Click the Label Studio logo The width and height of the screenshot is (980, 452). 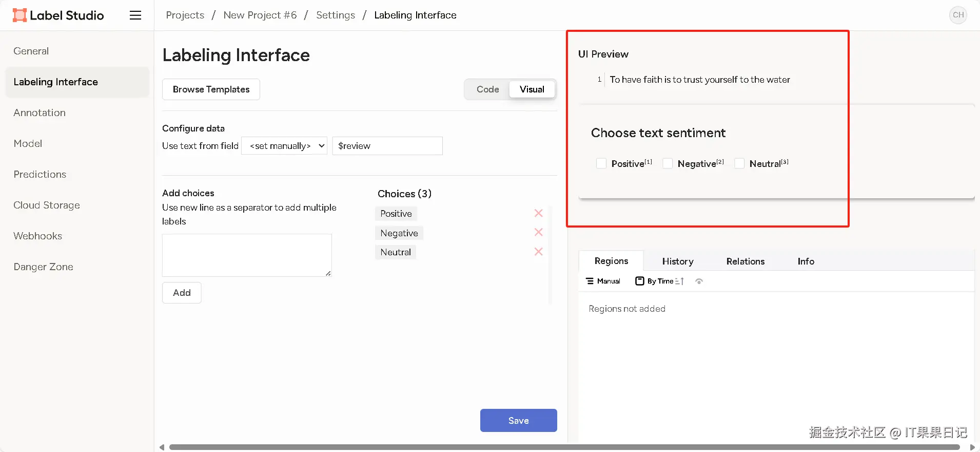point(58,15)
